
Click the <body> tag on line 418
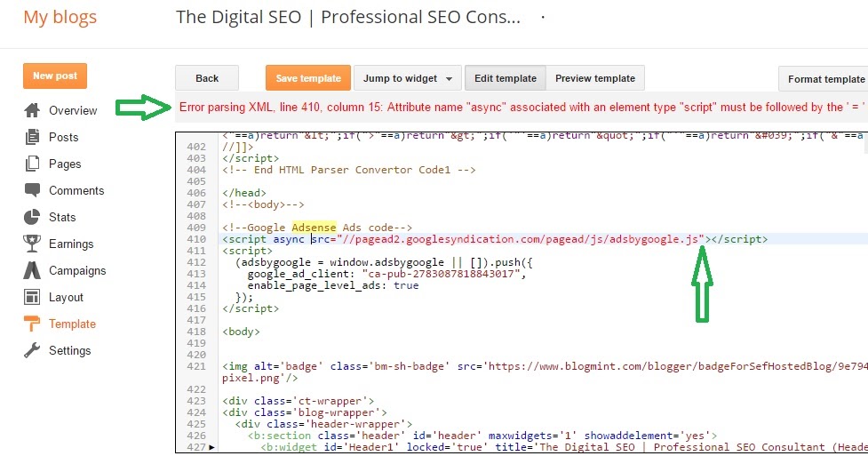tap(241, 332)
